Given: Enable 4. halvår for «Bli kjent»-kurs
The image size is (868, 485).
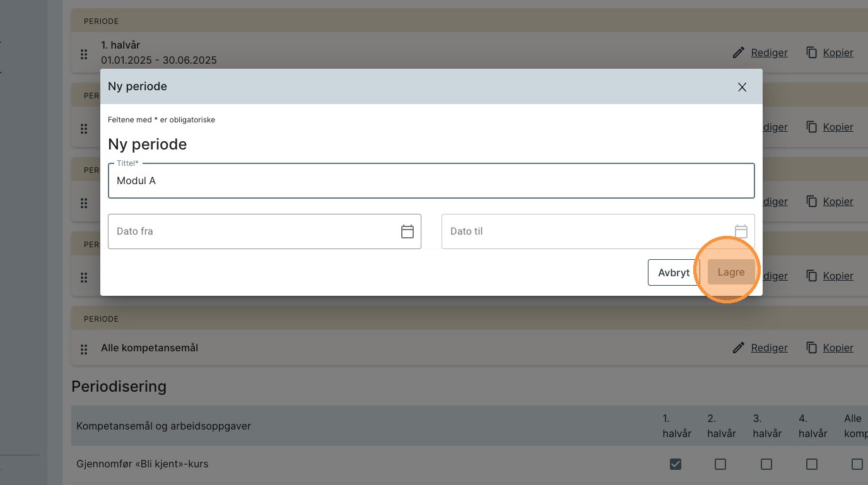Looking at the screenshot, I should click(x=811, y=464).
